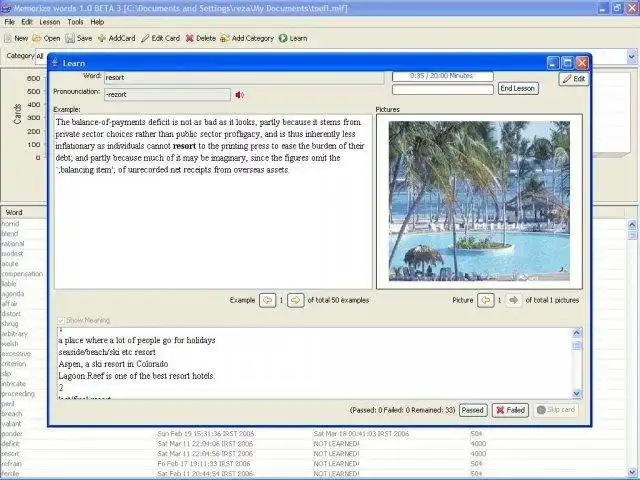Expand the Category dropdown arrow
640x480 pixels.
(x=632, y=57)
